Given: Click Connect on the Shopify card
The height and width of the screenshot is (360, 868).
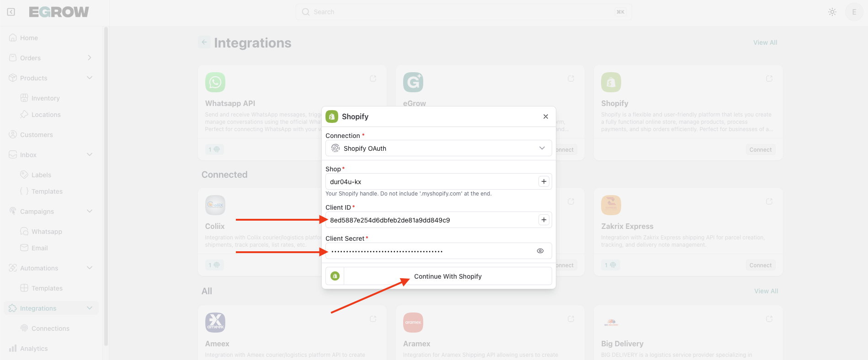Looking at the screenshot, I should [761, 150].
